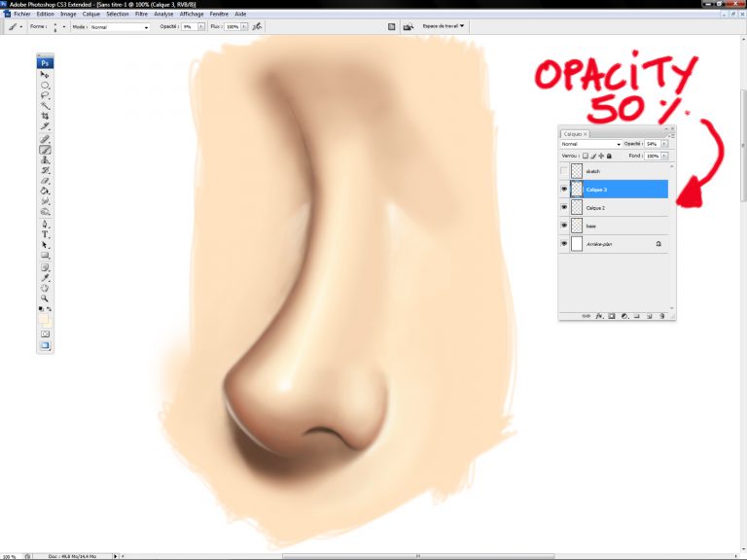Click the foreground color swatch
Image resolution: width=747 pixels, height=560 pixels.
coord(43,318)
